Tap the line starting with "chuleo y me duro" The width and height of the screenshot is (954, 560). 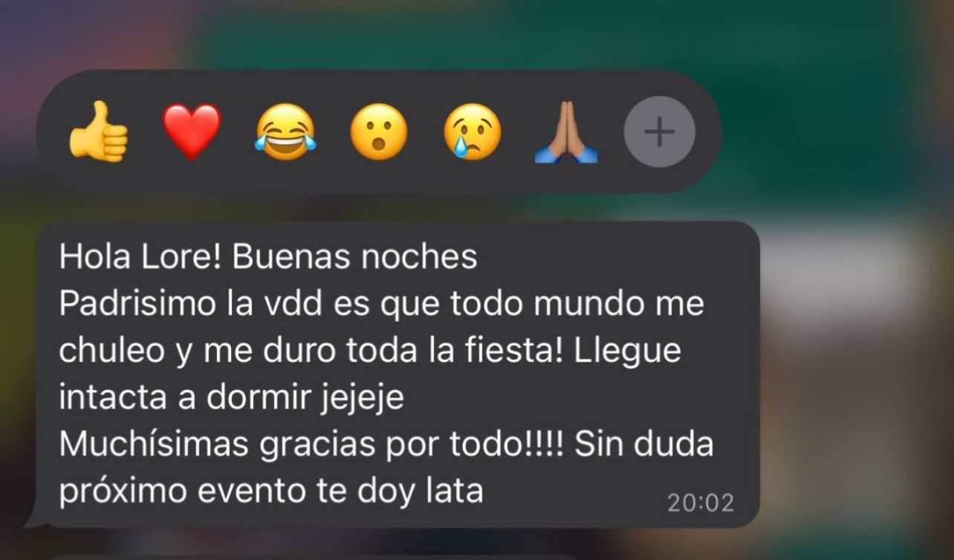369,351
